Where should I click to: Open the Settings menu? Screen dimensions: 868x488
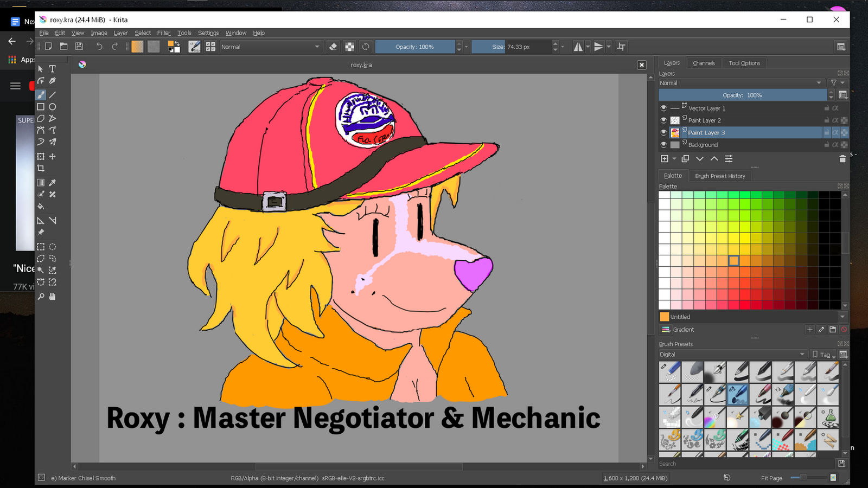tap(208, 33)
